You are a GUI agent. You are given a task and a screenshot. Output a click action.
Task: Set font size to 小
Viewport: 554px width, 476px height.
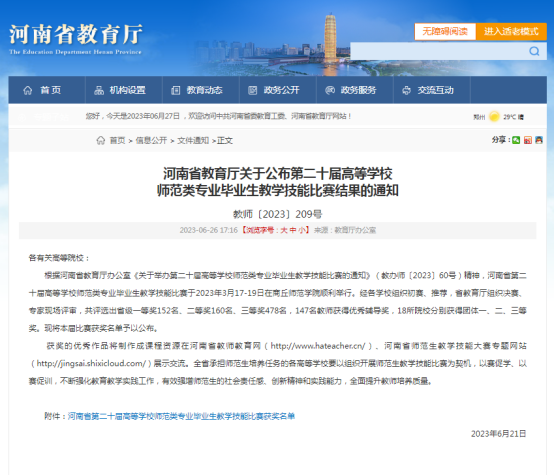(302, 230)
